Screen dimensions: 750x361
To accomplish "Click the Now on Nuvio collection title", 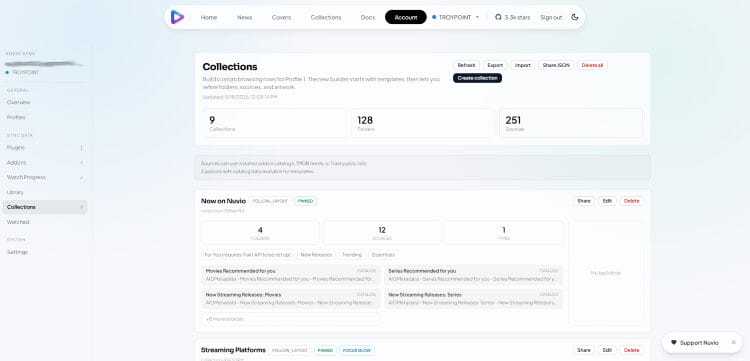I will click(223, 201).
